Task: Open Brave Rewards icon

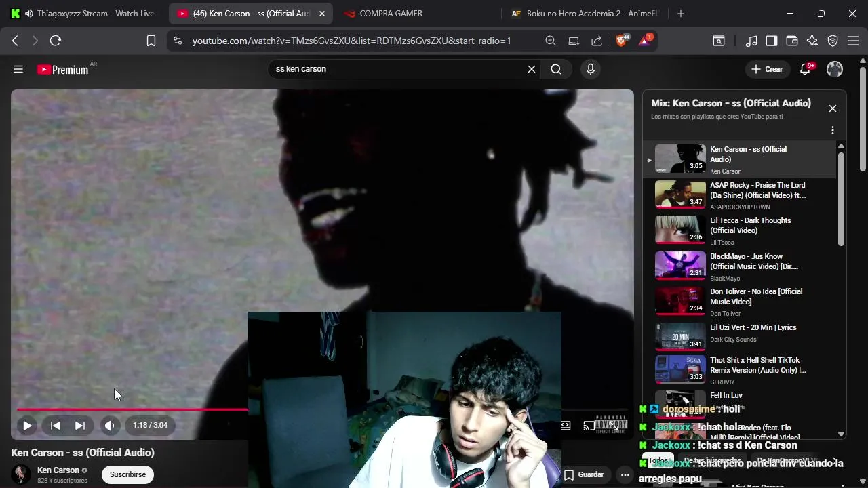Action: click(645, 40)
